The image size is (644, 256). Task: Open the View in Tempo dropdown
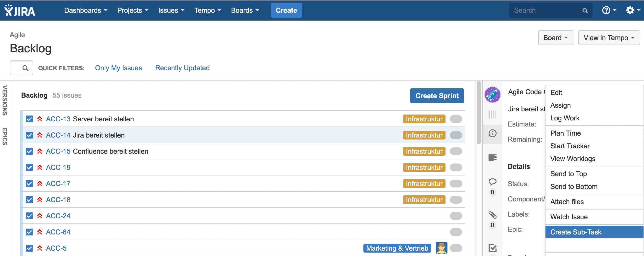tap(609, 38)
